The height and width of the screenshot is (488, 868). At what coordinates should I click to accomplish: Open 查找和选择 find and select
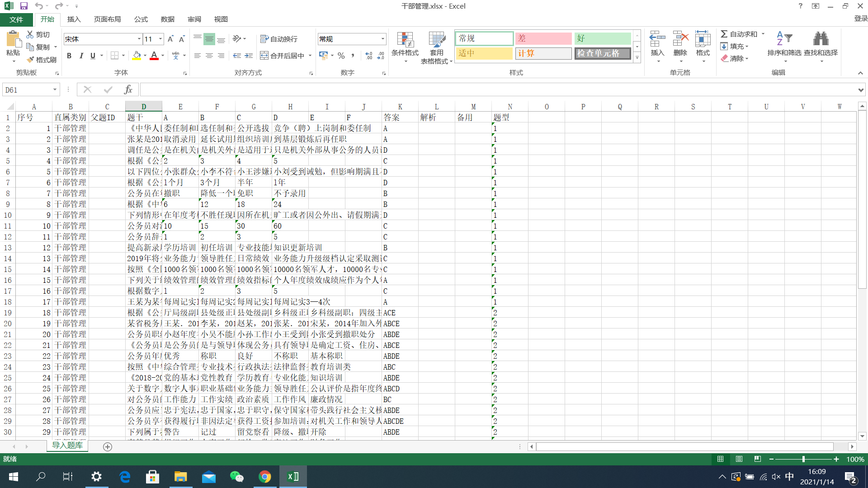(x=821, y=47)
